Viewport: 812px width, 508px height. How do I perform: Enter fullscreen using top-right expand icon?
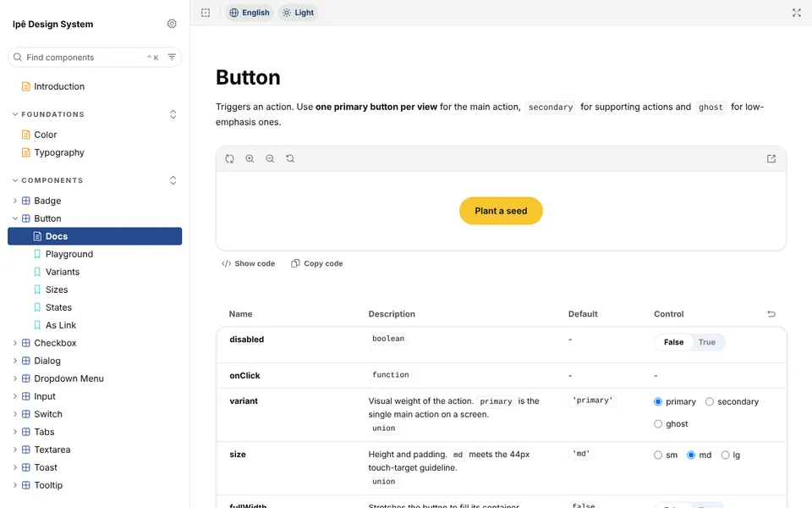[x=797, y=13]
